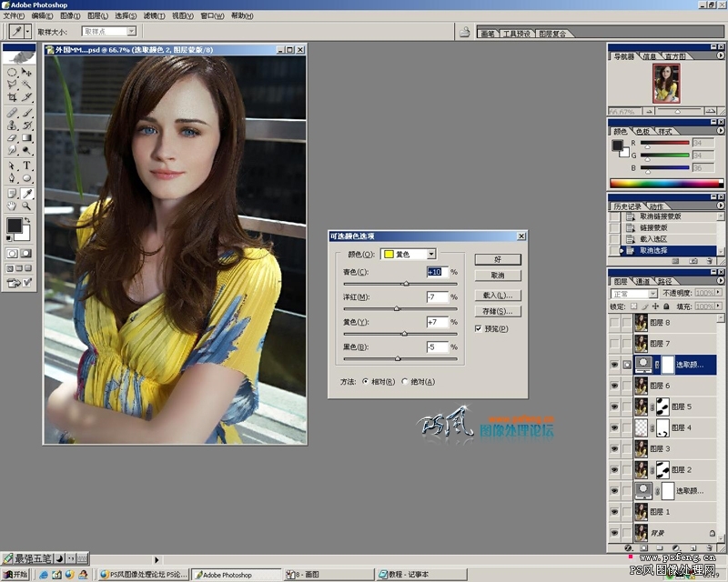The image size is (728, 582).
Task: Switch to the 路径 paths tab
Action: (x=664, y=281)
